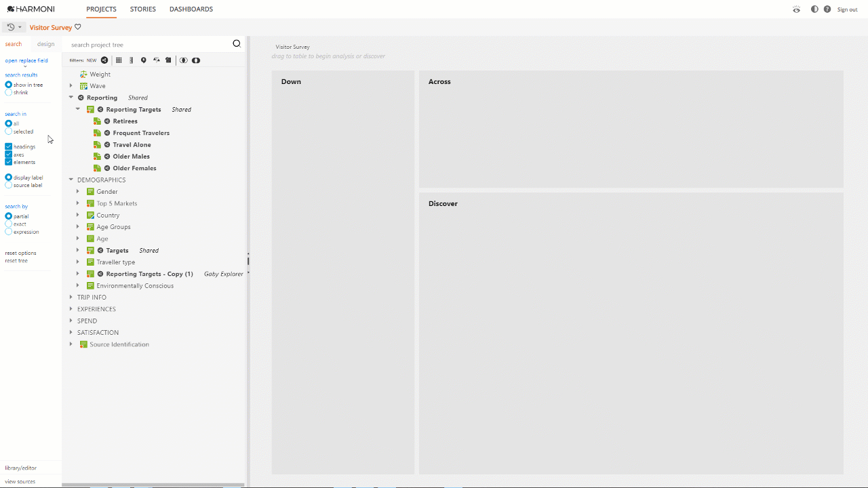This screenshot has height=488, width=868.
Task: Collapse the Reporting folder
Action: point(71,98)
